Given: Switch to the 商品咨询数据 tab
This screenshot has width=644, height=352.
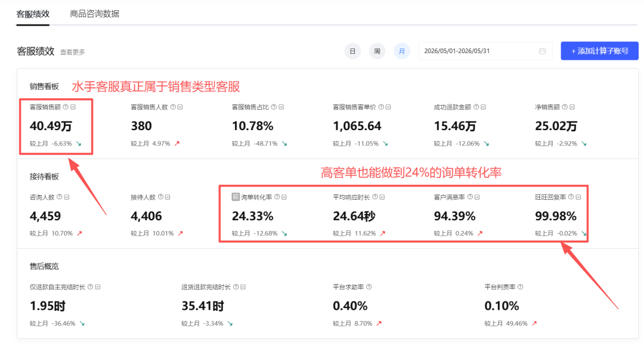Looking at the screenshot, I should (94, 14).
